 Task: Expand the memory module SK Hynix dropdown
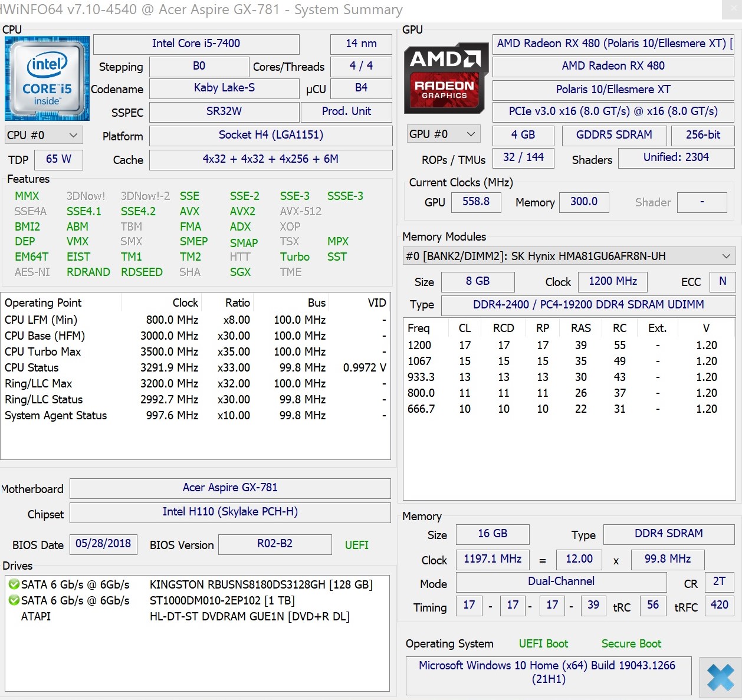(569, 256)
